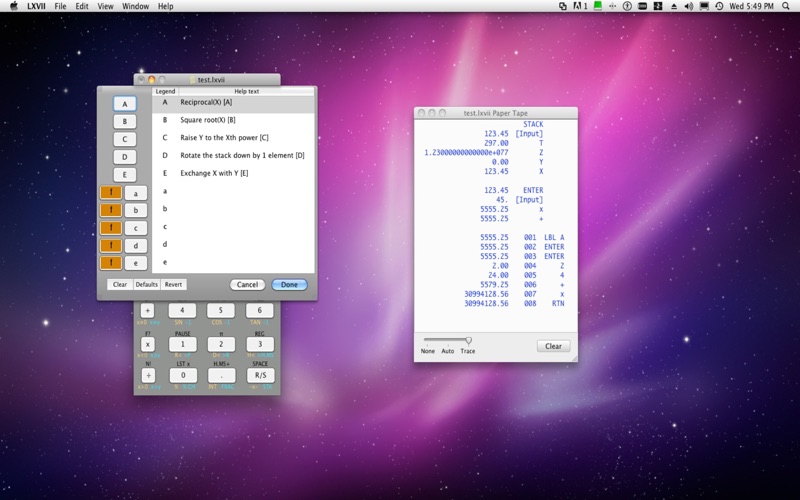Select label key C

pyautogui.click(x=124, y=139)
